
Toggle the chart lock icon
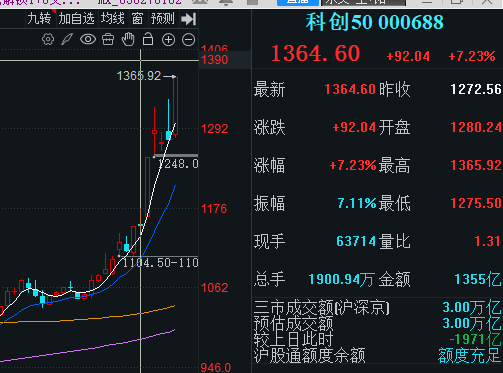(x=148, y=39)
